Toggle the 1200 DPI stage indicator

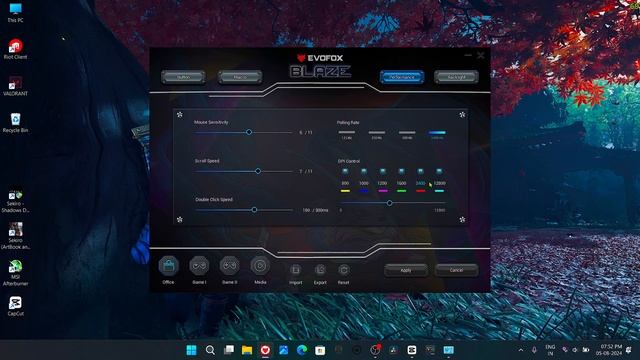383,171
